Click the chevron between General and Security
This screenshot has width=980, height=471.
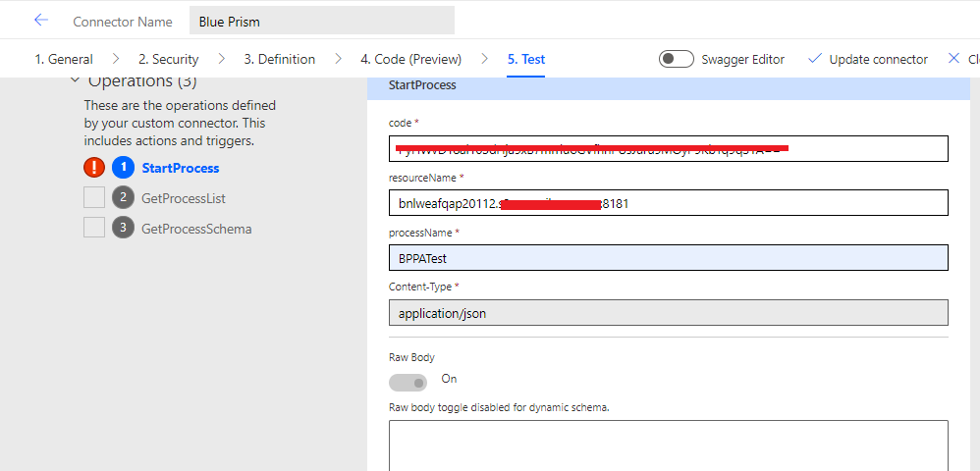(x=116, y=59)
